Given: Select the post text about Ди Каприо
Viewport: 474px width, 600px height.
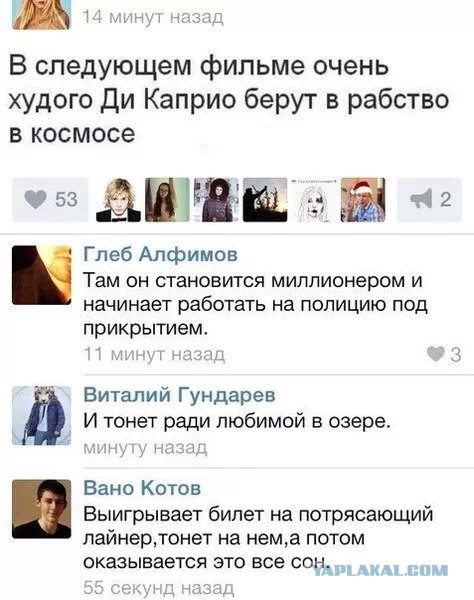Looking at the screenshot, I should 229,99.
